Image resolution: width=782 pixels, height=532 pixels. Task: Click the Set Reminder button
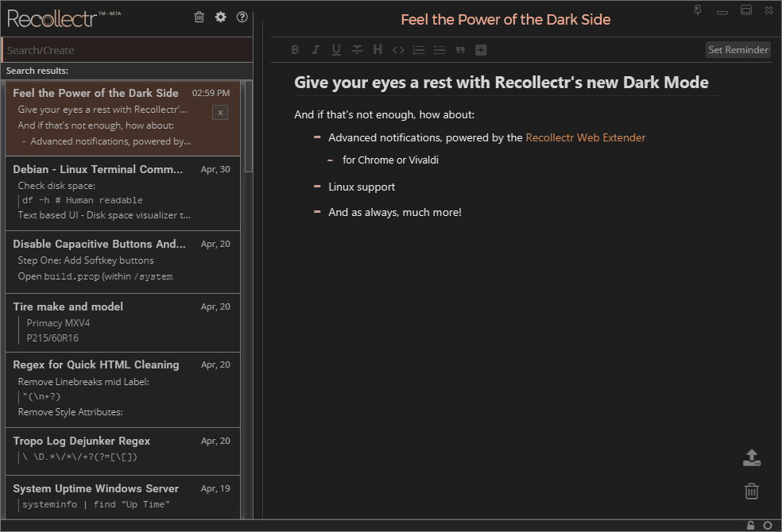click(738, 50)
